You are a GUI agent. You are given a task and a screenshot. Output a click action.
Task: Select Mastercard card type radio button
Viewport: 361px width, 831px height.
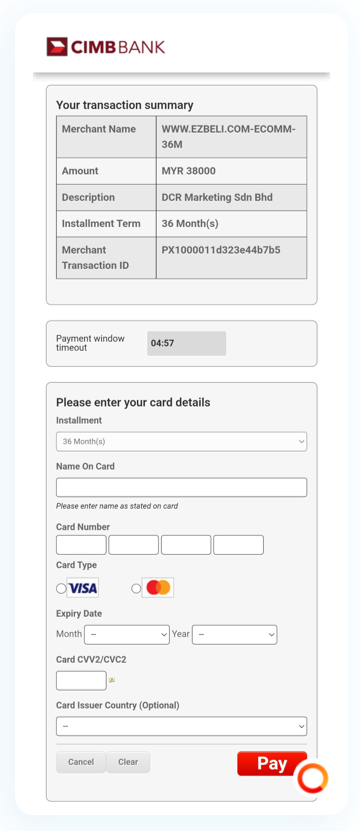pos(136,588)
